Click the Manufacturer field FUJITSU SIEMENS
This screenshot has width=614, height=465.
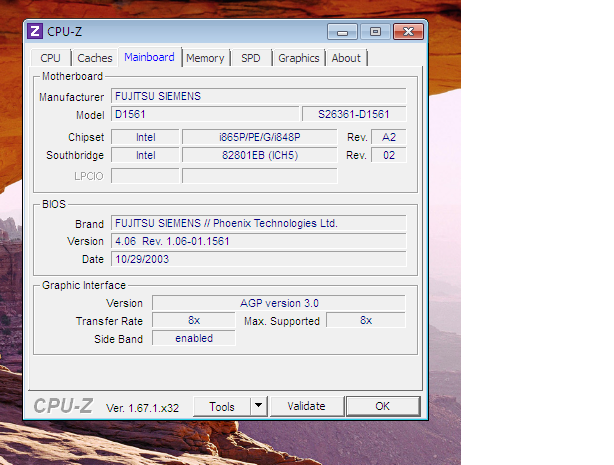[259, 96]
